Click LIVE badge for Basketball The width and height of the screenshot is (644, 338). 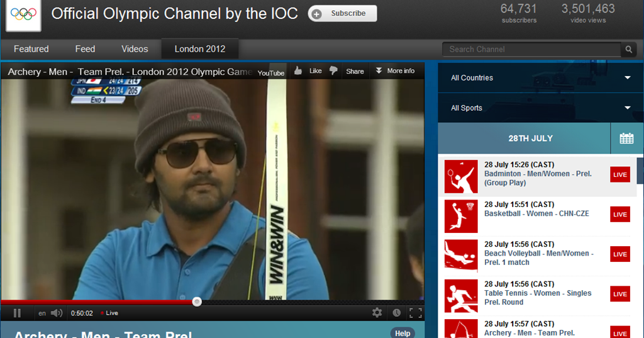pyautogui.click(x=619, y=215)
